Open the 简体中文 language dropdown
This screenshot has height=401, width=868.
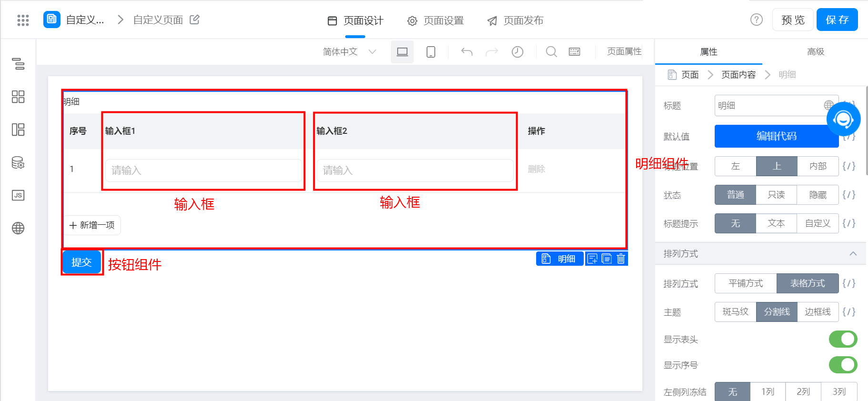(x=349, y=51)
